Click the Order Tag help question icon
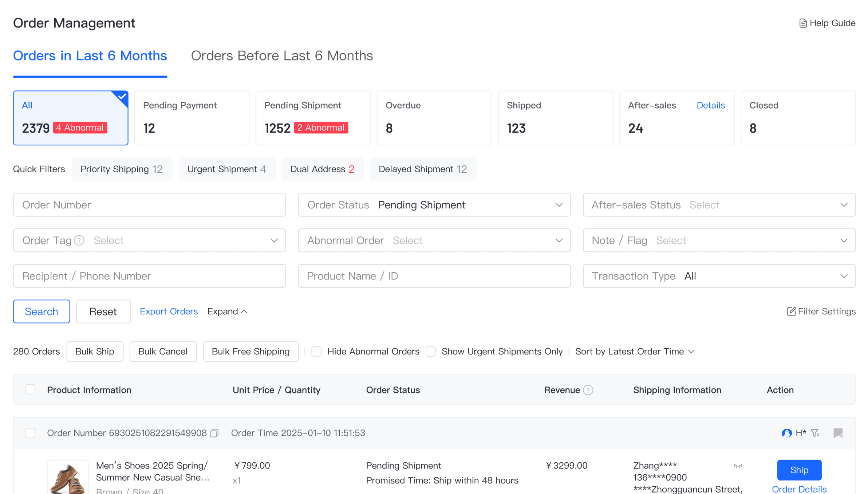 79,240
